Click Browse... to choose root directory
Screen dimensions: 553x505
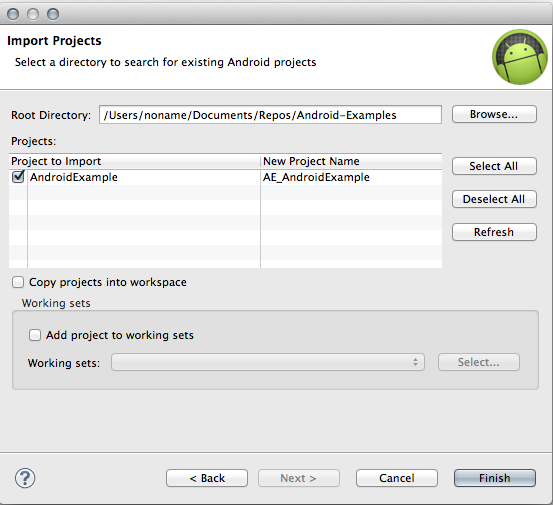pyautogui.click(x=494, y=114)
